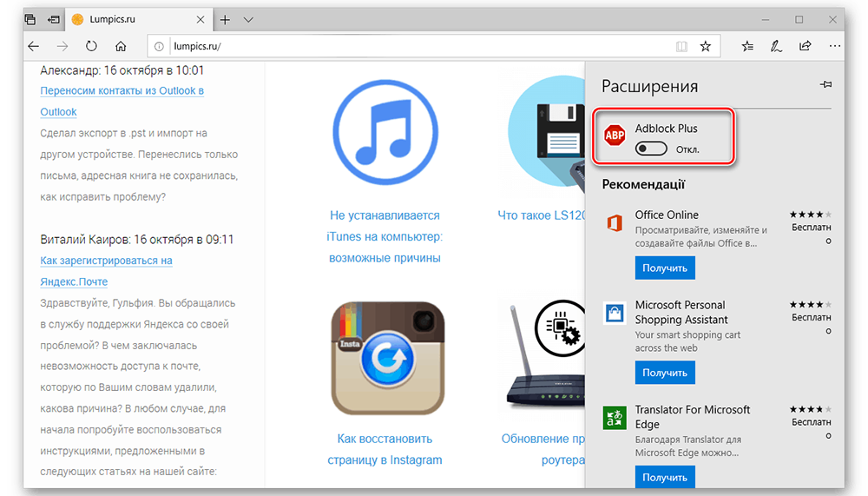Click Microsoft Personal Shopping Assistant title
The image size is (868, 496).
(681, 313)
